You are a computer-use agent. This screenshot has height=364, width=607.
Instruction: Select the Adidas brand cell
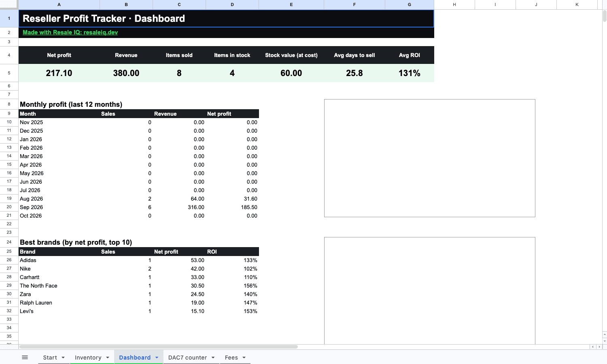click(x=59, y=260)
